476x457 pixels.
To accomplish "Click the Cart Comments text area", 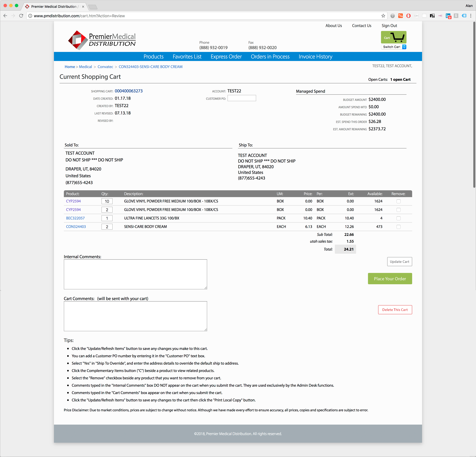I will click(135, 316).
